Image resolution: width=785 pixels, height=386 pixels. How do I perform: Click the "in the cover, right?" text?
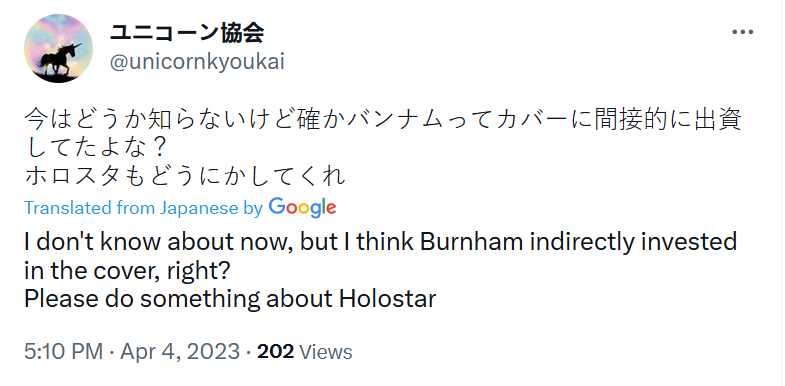point(127,271)
